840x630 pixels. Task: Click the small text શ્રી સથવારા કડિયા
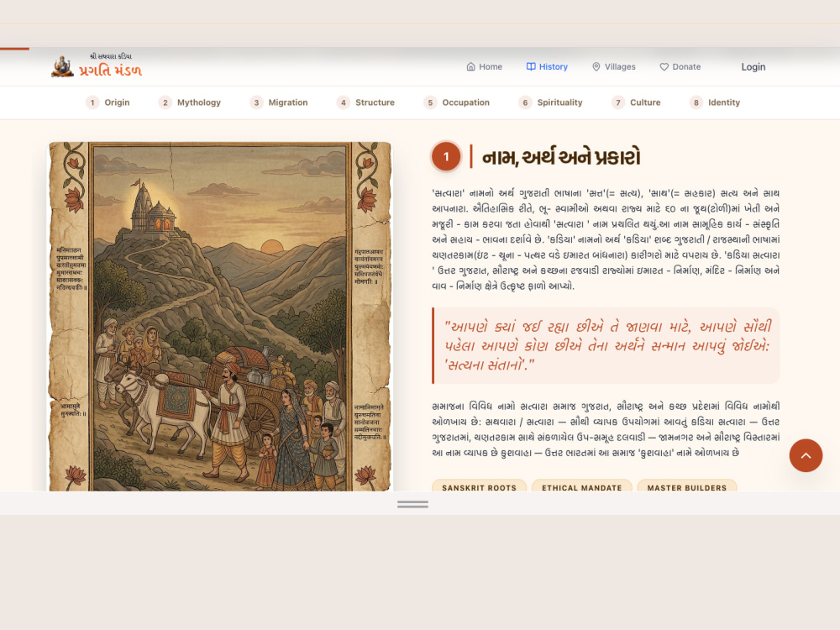click(x=110, y=56)
